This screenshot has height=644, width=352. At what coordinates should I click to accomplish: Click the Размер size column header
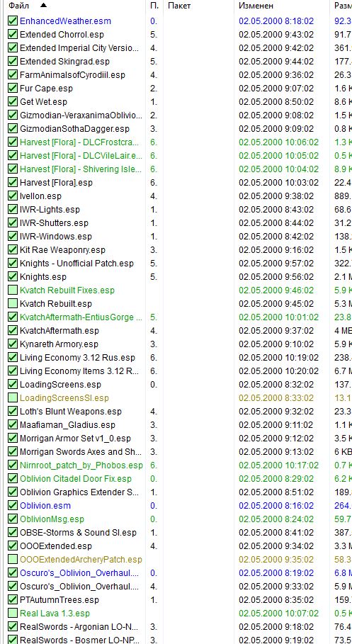point(343,6)
